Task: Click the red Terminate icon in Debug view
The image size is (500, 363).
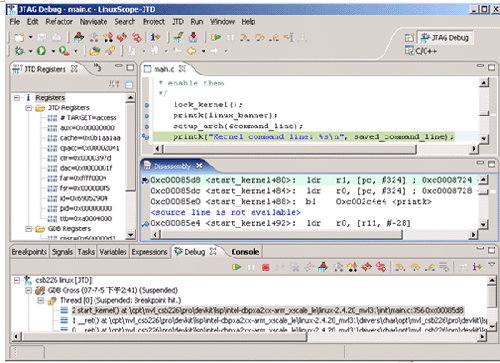Action: [x=266, y=267]
